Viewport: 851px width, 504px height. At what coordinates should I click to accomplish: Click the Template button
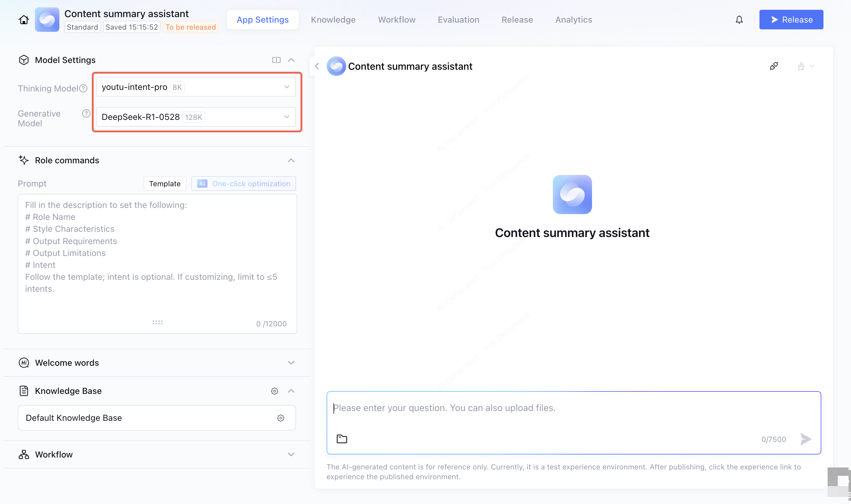pos(164,184)
